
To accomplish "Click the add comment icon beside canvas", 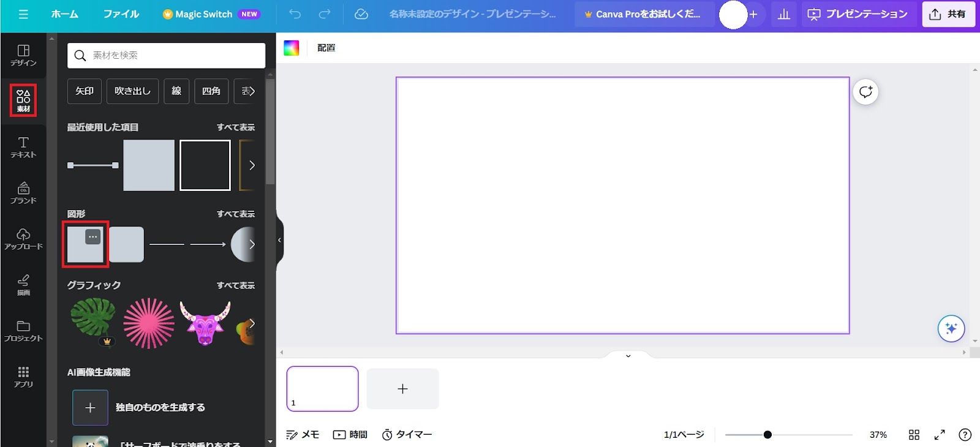I will click(865, 92).
